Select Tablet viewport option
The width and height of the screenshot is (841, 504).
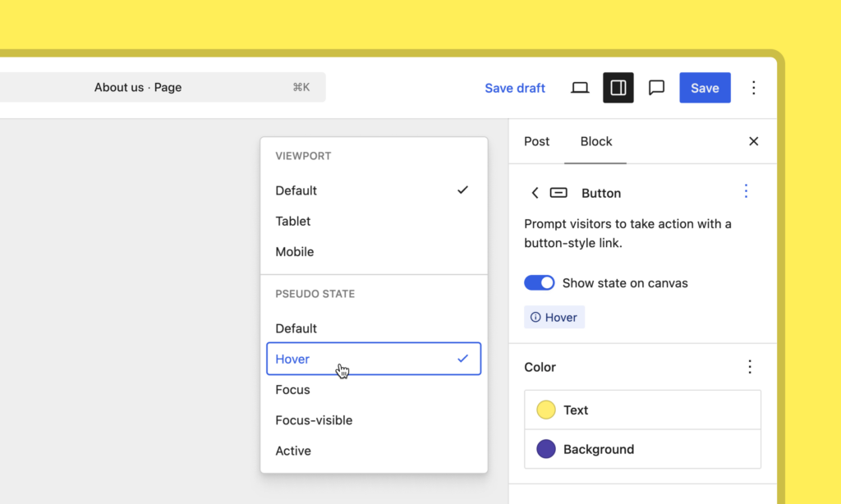pos(374,221)
